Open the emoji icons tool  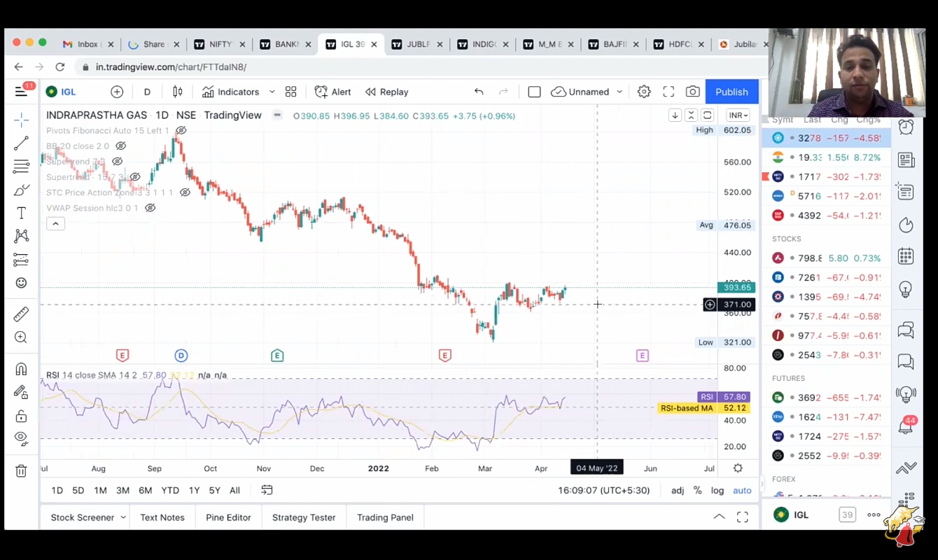[x=21, y=283]
